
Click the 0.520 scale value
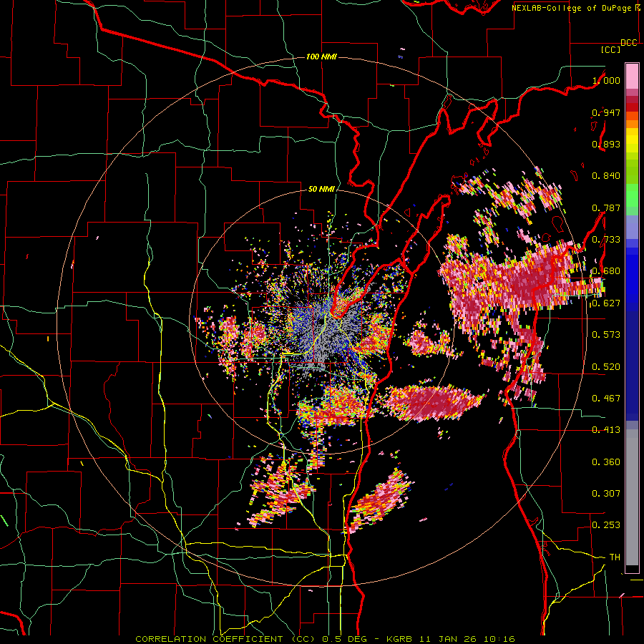[606, 367]
